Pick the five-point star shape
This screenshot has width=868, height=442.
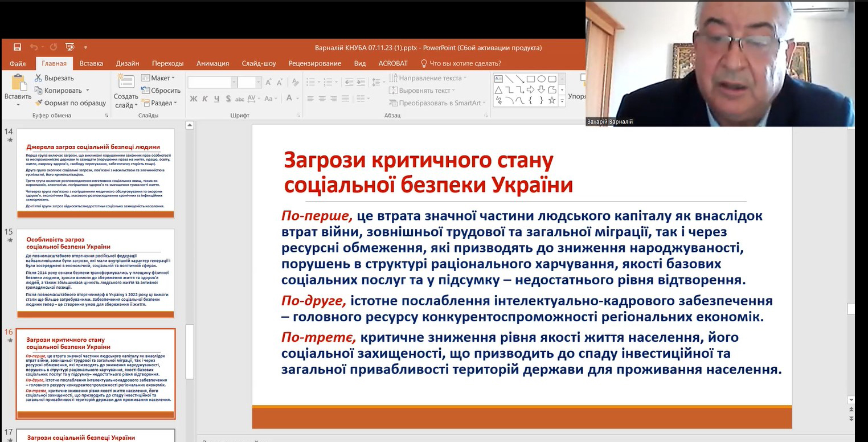(x=551, y=100)
